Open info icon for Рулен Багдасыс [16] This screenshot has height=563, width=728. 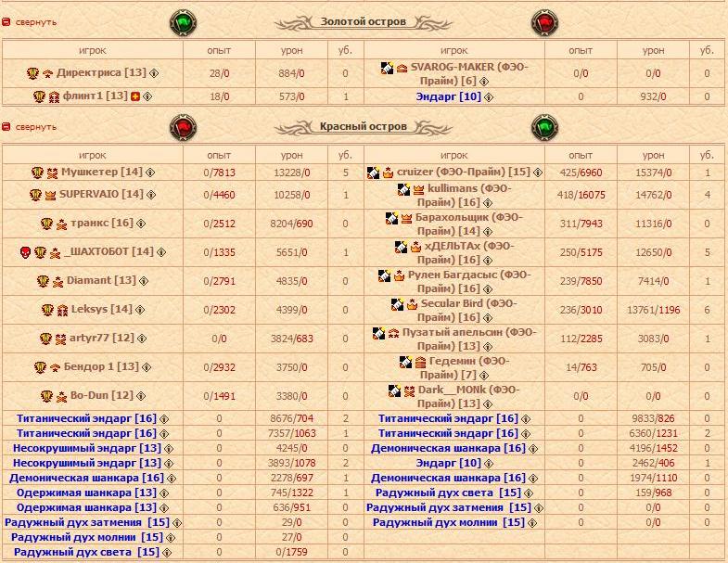[x=488, y=289]
